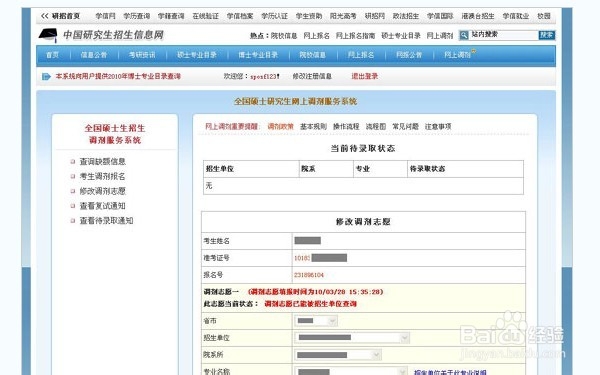Open 基本规则 reminder link
Viewport: 600px width, 375px height.
(x=313, y=126)
